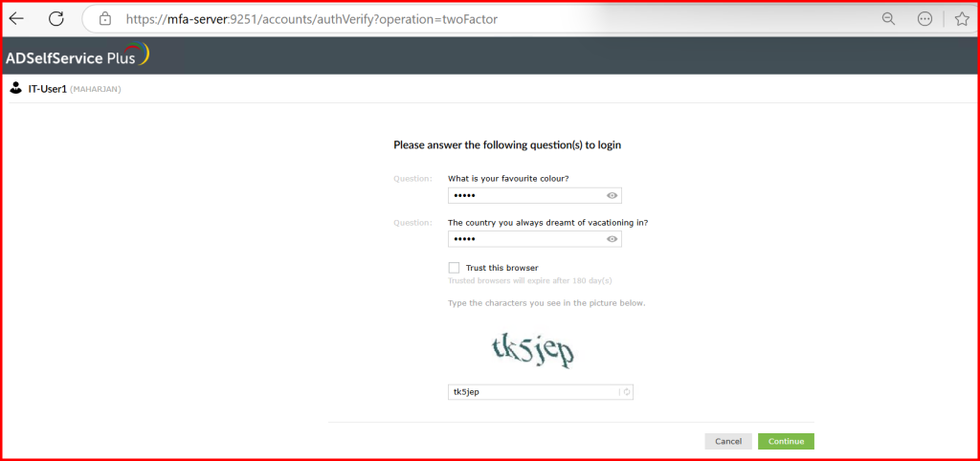Go back using the browser back arrow

click(15, 19)
